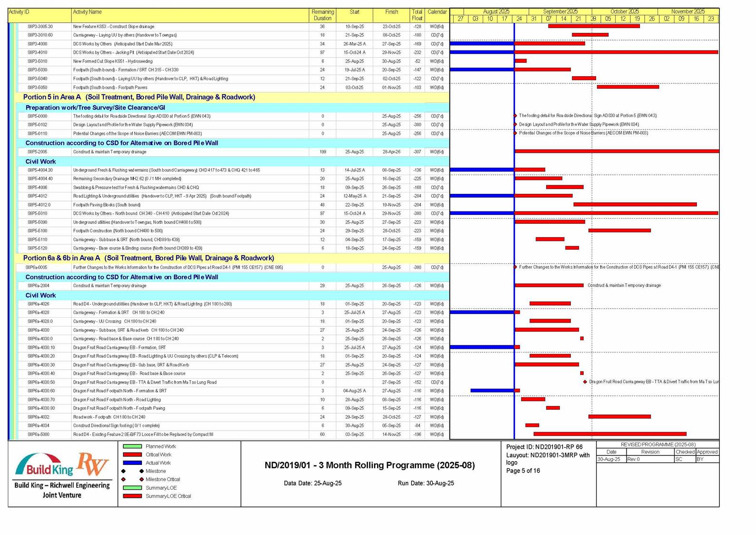Click the 14-Nov-25 finish date cell
756x535 pixels.
(x=391, y=434)
